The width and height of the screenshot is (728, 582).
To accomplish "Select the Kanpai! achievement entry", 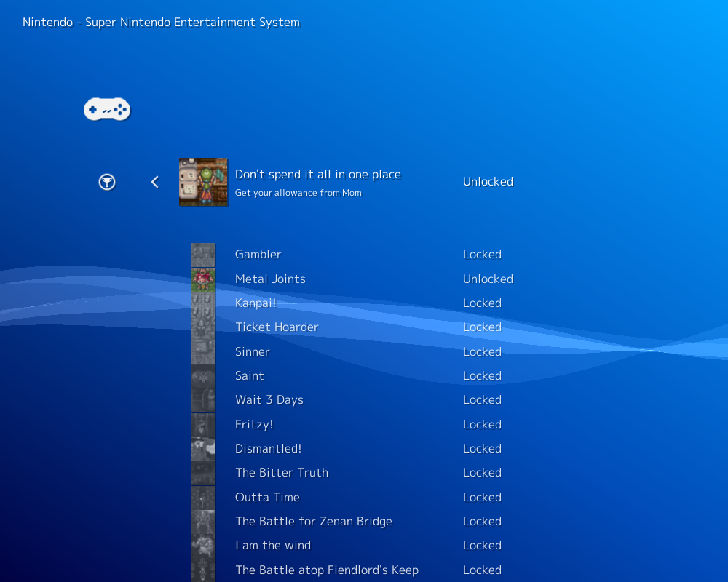I will [256, 303].
